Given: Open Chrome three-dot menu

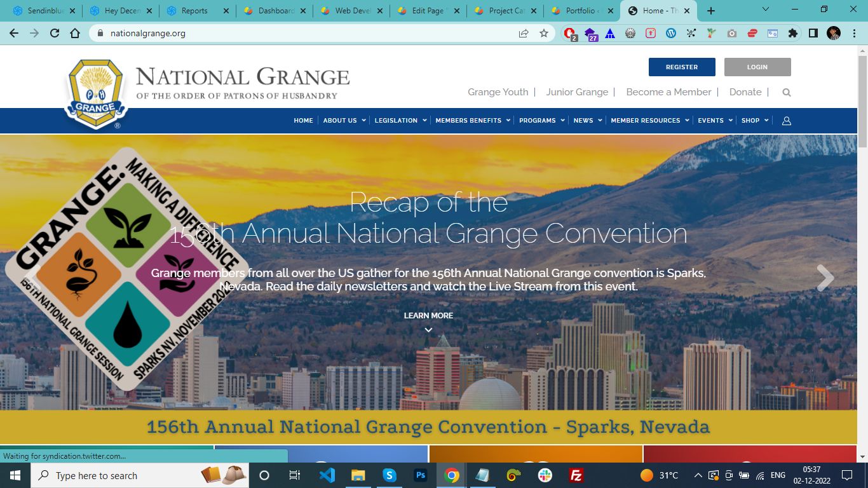Looking at the screenshot, I should coord(855,33).
